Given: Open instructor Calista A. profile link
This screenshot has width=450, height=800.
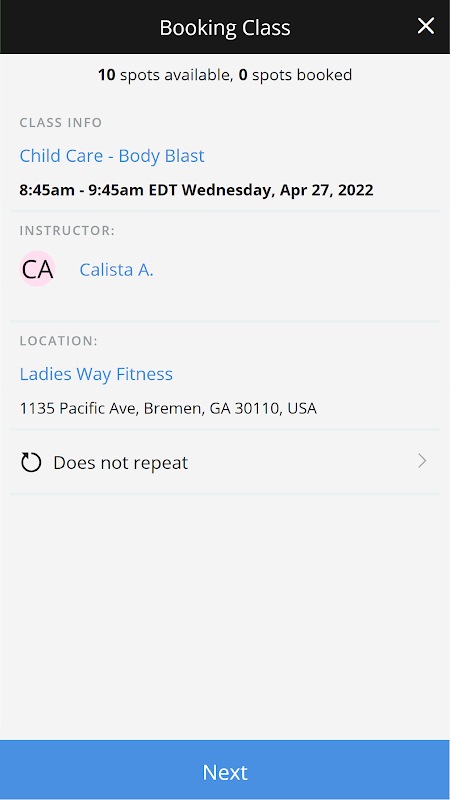Looking at the screenshot, I should [x=116, y=269].
